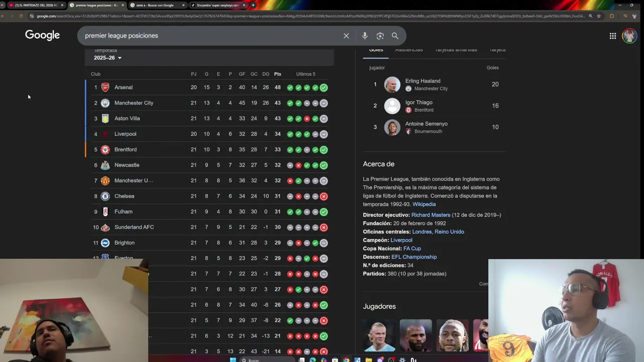Open the FA Cup link
Image resolution: width=644 pixels, height=362 pixels.
[x=412, y=248]
